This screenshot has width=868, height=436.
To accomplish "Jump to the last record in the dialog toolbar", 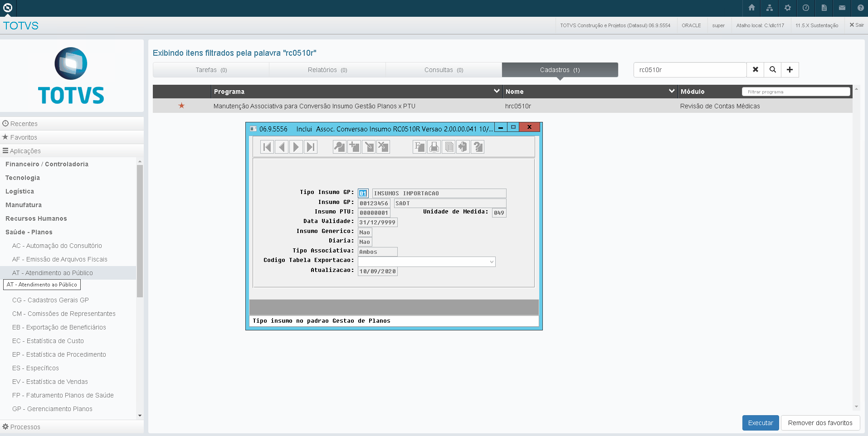I will [311, 147].
